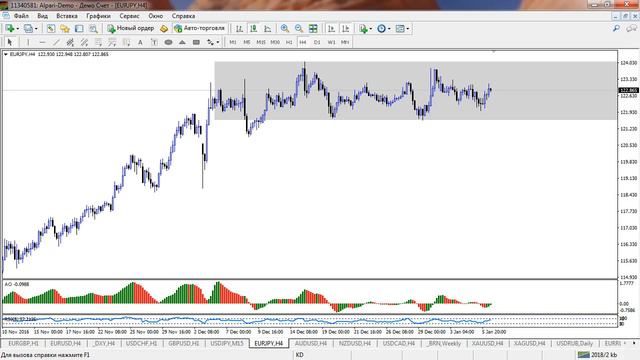
Task: Click the chart tabs scroll-right arrow
Action: pos(634,343)
